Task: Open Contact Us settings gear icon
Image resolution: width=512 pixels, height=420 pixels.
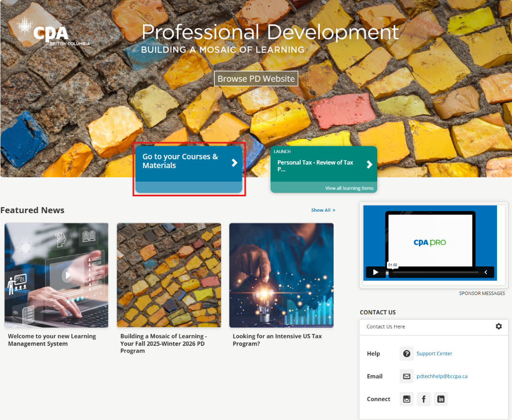Action: pos(498,327)
